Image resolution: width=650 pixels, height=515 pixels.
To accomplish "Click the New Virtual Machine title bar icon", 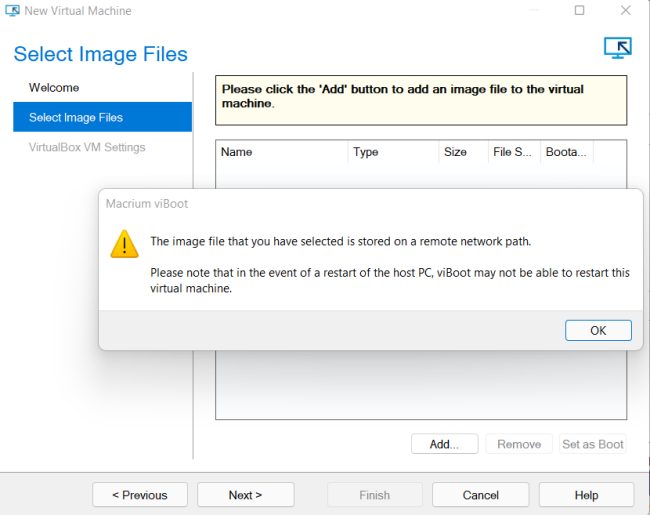I will pyautogui.click(x=12, y=11).
